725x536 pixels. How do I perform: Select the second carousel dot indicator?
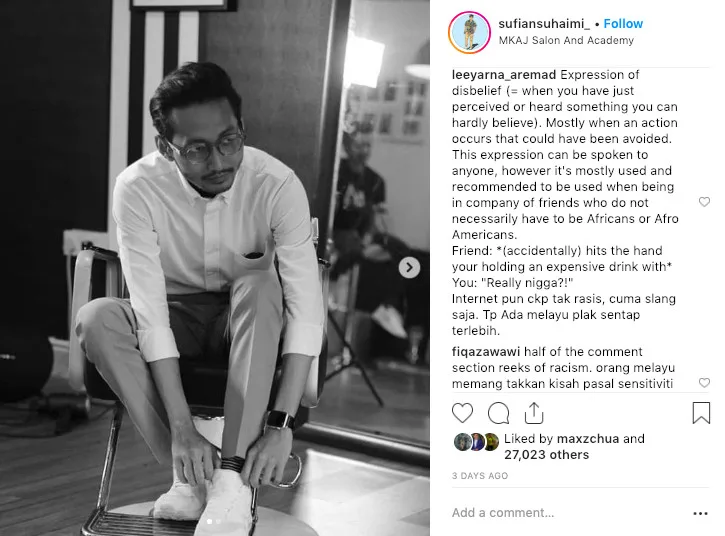pyautogui.click(x=218, y=522)
